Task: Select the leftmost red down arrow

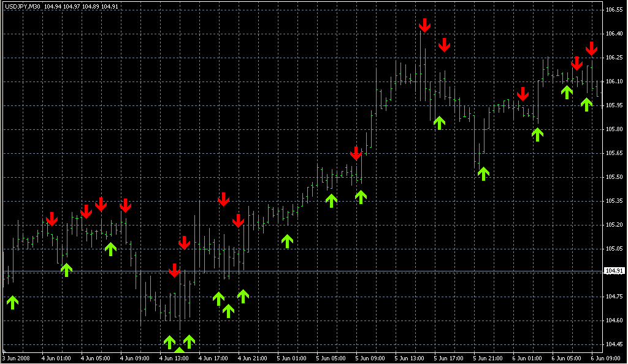Action: click(x=52, y=219)
